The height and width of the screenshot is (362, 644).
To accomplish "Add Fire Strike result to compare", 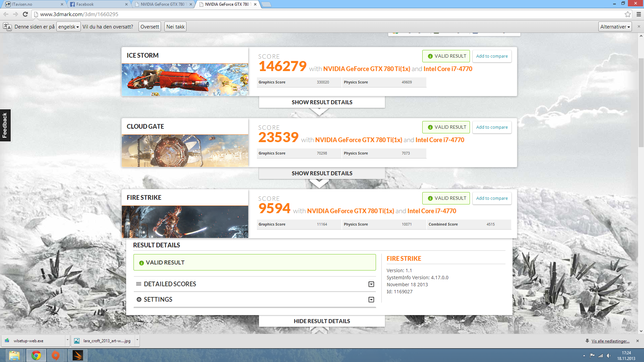I will [492, 198].
